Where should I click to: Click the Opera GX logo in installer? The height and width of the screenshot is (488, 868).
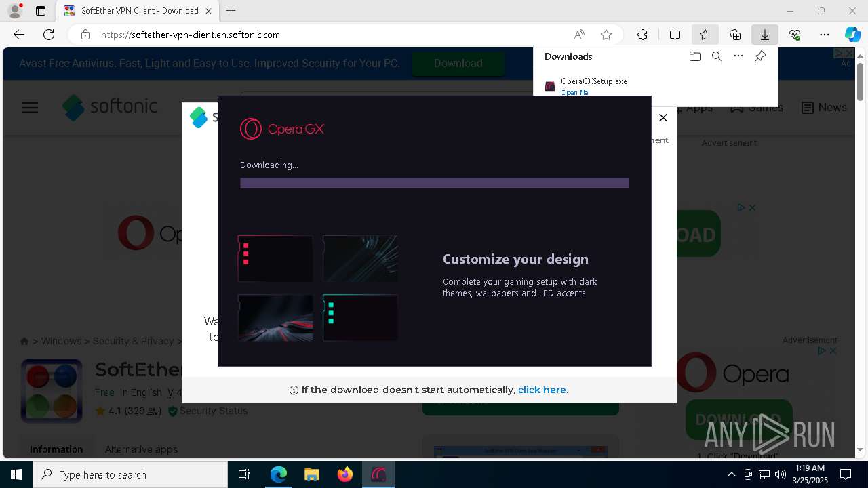[282, 129]
